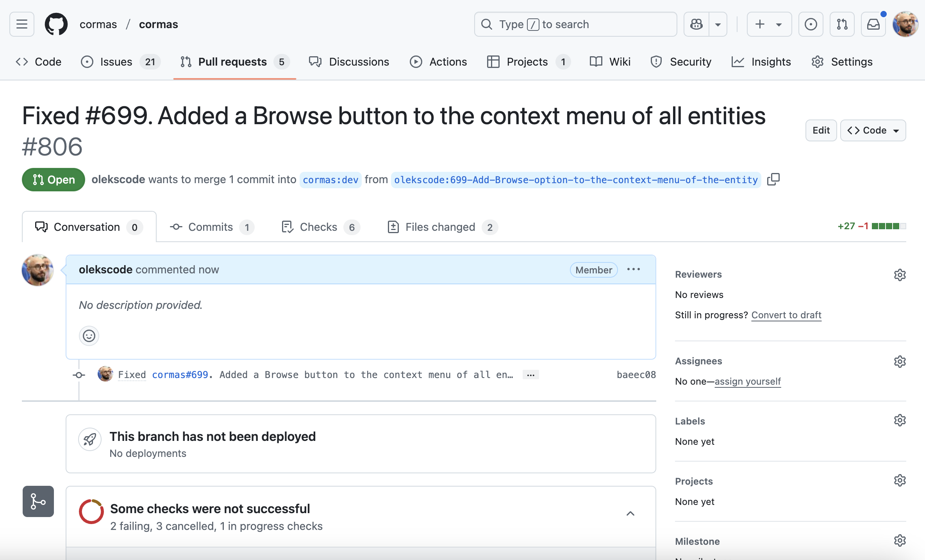Expand the Code dropdown button
925x560 pixels.
(x=873, y=130)
